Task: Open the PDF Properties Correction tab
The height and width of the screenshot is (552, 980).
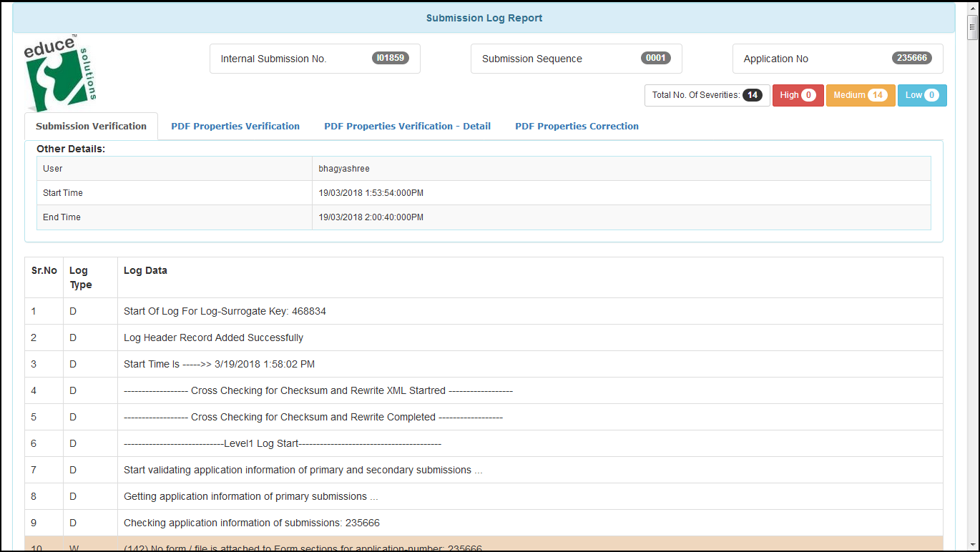Action: click(x=577, y=126)
